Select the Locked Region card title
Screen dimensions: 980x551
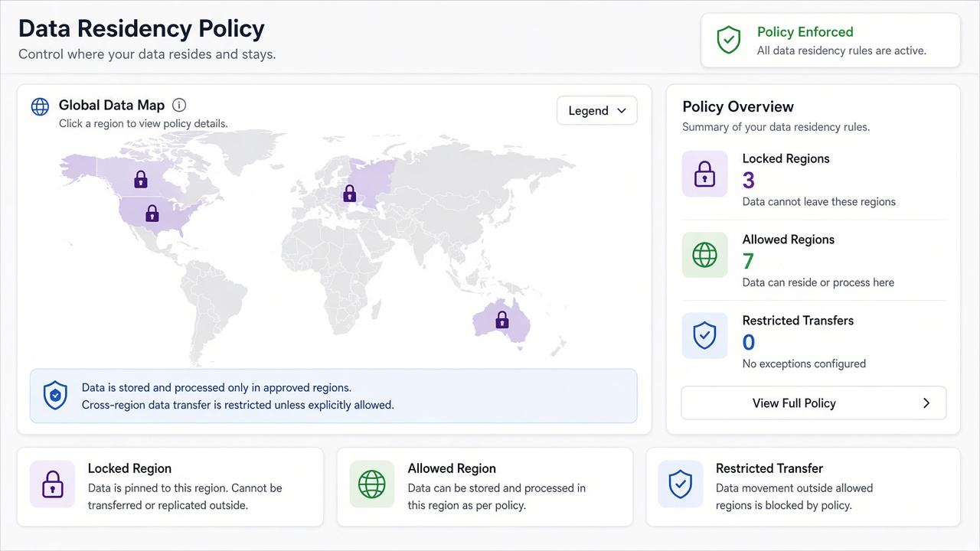coord(129,468)
